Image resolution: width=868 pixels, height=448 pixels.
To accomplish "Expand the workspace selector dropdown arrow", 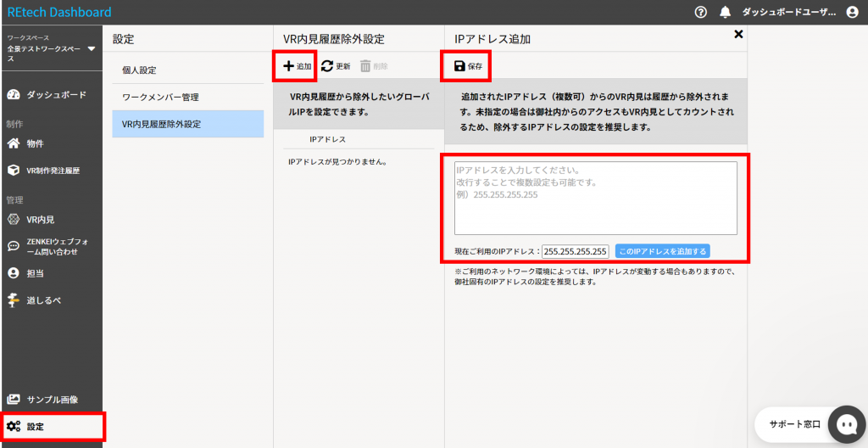I will point(92,49).
